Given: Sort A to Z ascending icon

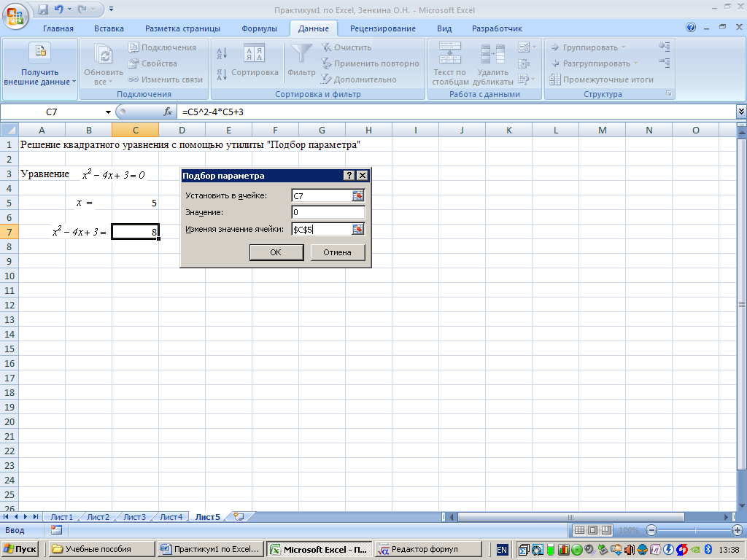Looking at the screenshot, I should [222, 52].
